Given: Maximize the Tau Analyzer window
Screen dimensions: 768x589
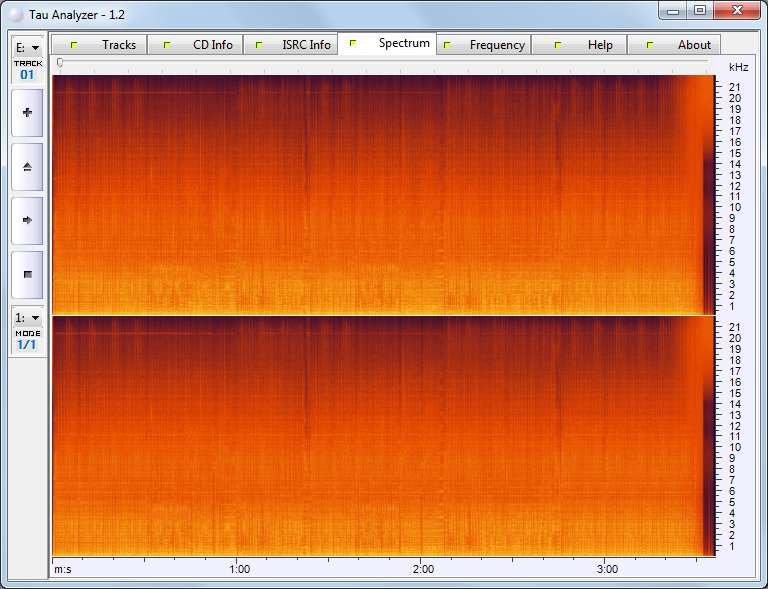Looking at the screenshot, I should [700, 11].
